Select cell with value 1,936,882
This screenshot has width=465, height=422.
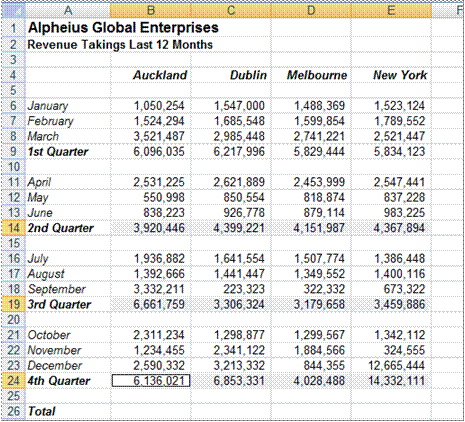151,259
